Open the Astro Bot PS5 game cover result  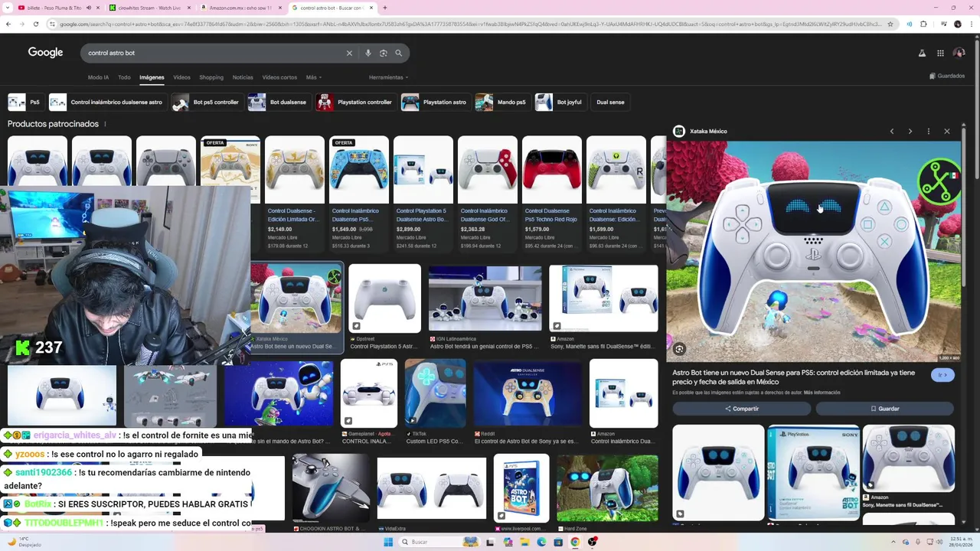(x=521, y=487)
